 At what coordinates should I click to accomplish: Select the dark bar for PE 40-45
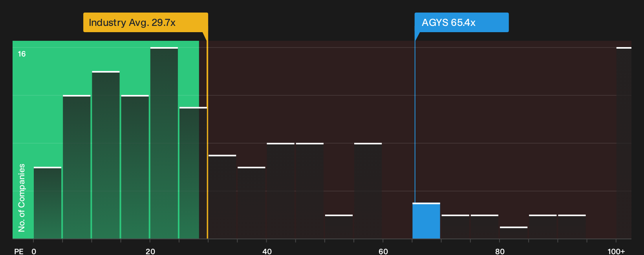click(281, 191)
